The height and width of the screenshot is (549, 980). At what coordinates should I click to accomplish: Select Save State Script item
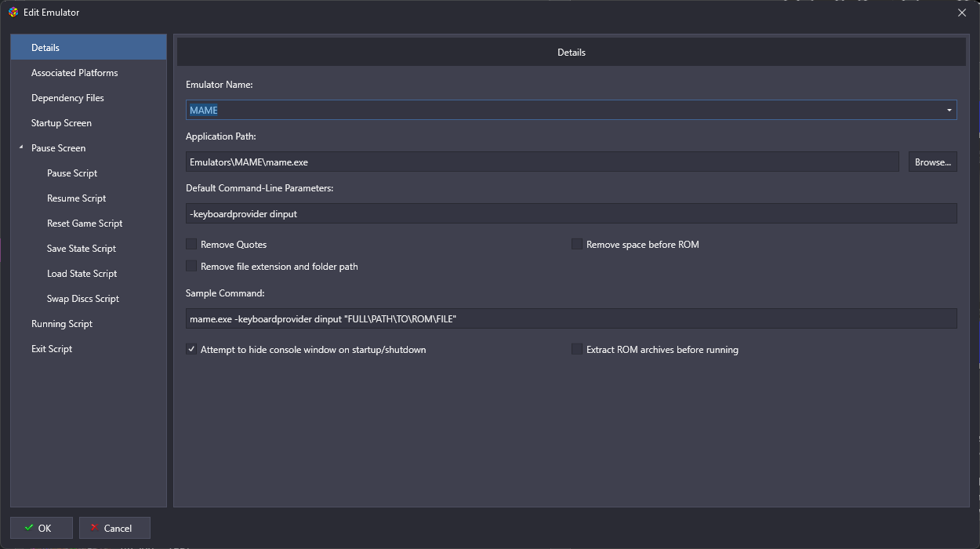tap(82, 248)
